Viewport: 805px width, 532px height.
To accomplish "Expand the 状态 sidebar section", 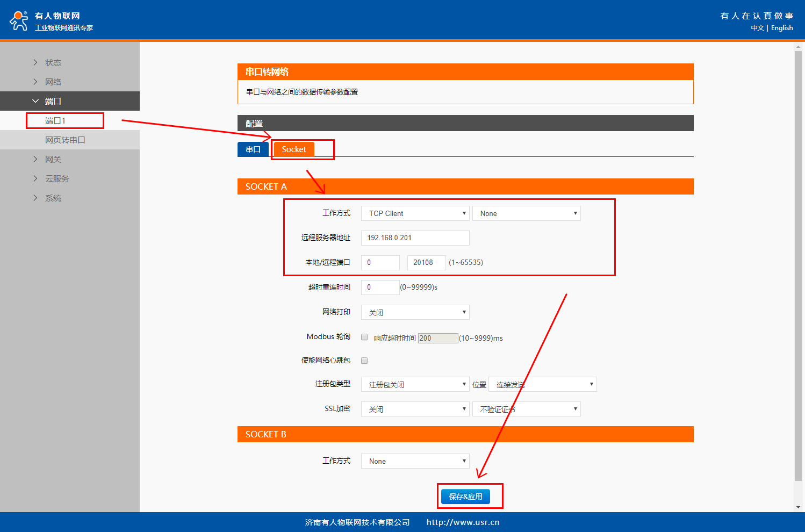I will (x=53, y=62).
